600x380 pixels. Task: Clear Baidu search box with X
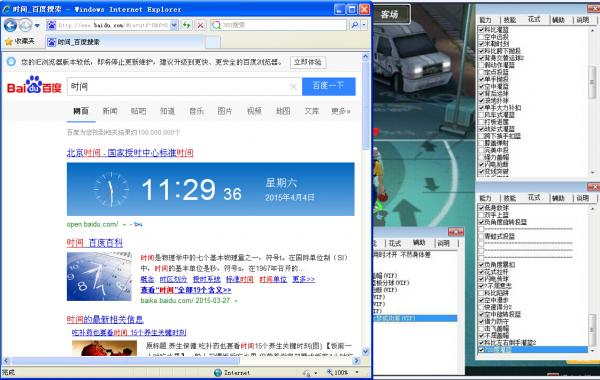pos(293,87)
